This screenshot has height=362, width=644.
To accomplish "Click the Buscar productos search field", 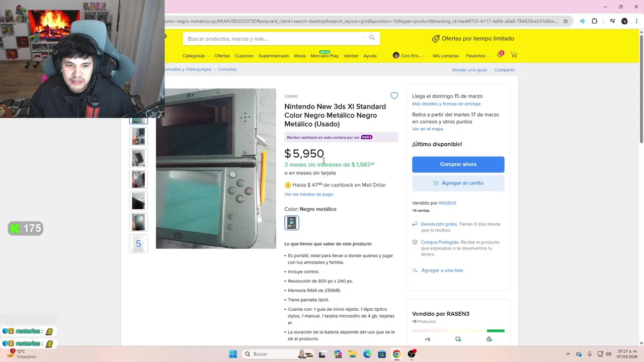I will tap(274, 39).
